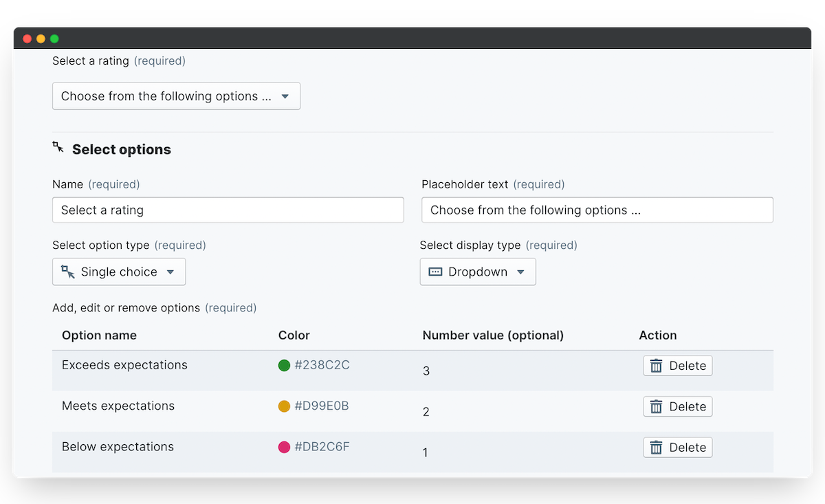Click the Meets expectations option name
The image size is (825, 504).
[x=118, y=406]
